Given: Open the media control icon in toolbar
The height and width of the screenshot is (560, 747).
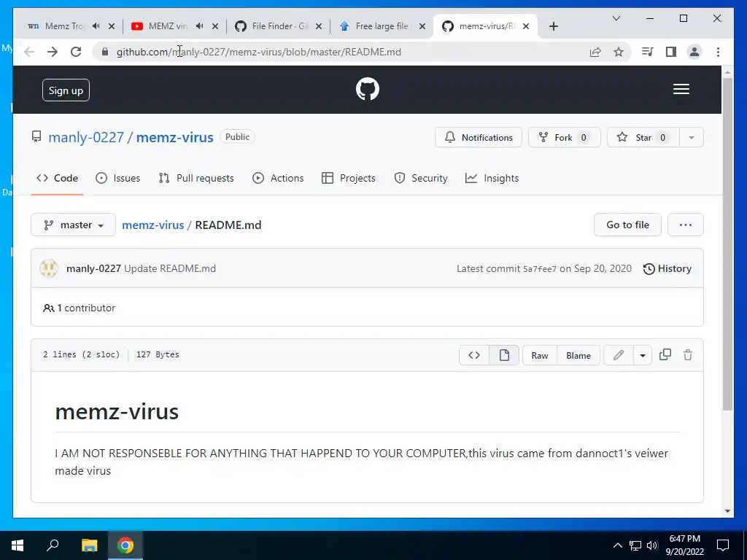Looking at the screenshot, I should [648, 52].
